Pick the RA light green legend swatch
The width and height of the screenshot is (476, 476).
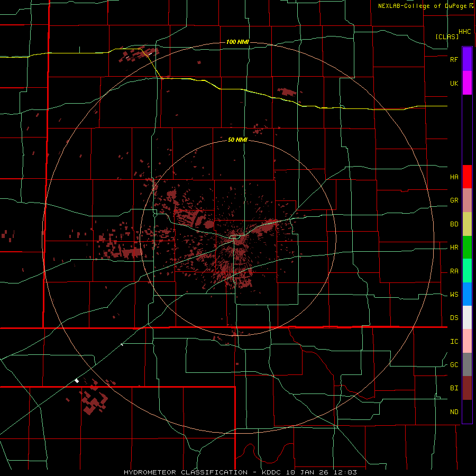tap(467, 271)
